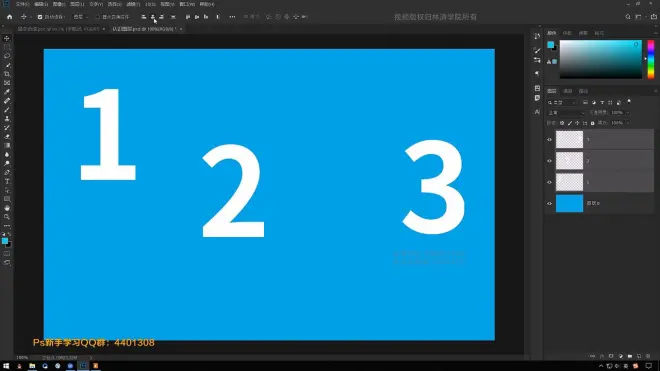Screen dimensions: 660x371
Task: Toggle pixel layer filter icon
Action: (x=585, y=102)
